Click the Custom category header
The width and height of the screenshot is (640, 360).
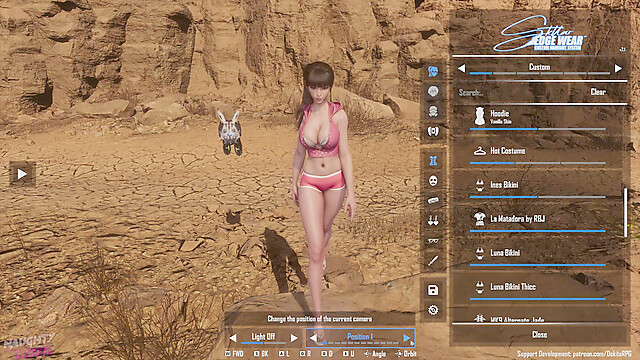pos(540,67)
